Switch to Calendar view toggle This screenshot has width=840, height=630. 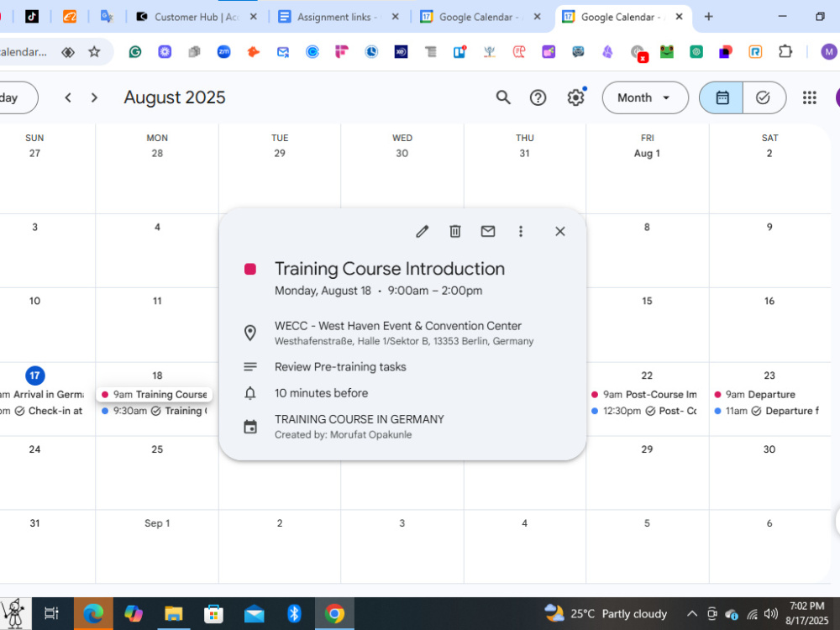coord(722,97)
